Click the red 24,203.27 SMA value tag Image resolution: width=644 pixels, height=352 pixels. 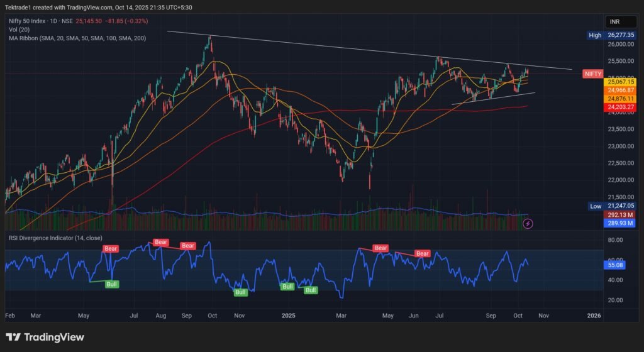point(619,107)
